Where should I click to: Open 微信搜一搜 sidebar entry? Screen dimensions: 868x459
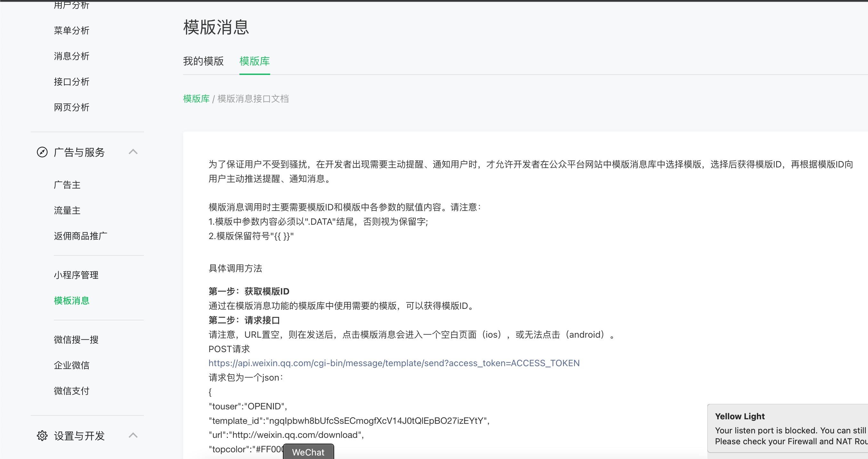[76, 340]
